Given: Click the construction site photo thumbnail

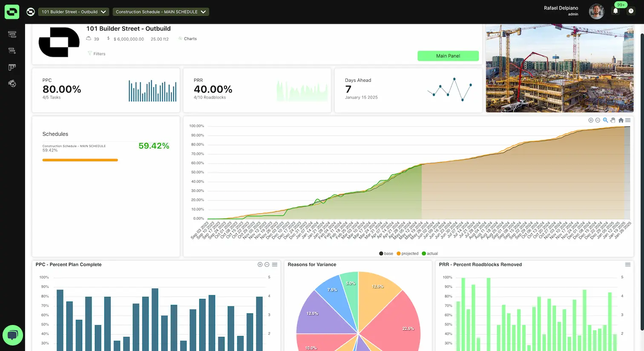Looking at the screenshot, I should point(560,68).
